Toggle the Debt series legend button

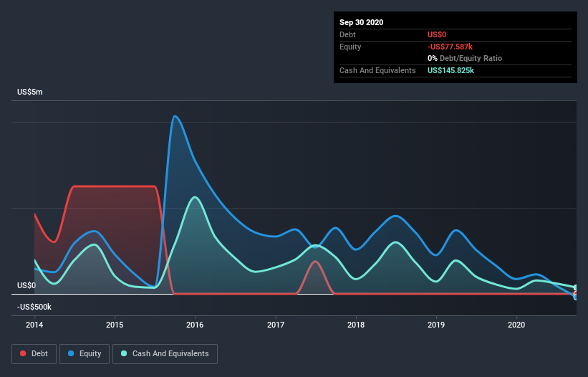(34, 354)
